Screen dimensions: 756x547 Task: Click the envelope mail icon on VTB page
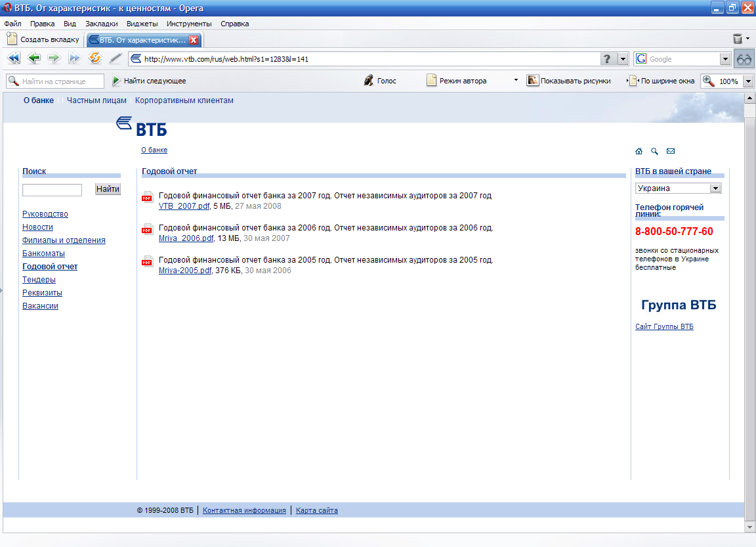tap(671, 151)
